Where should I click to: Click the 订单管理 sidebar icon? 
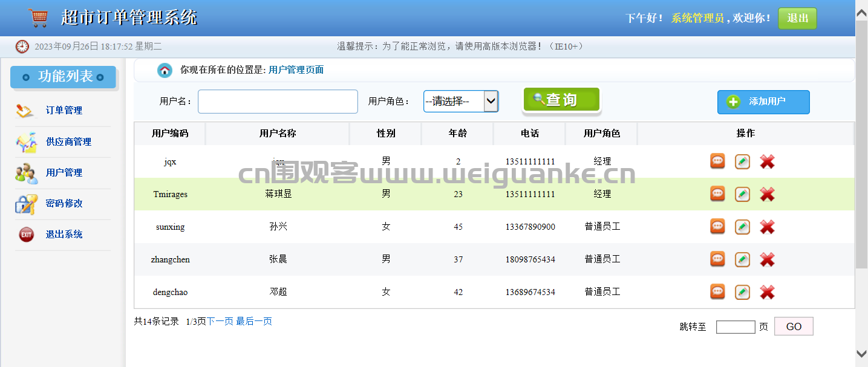click(x=25, y=111)
